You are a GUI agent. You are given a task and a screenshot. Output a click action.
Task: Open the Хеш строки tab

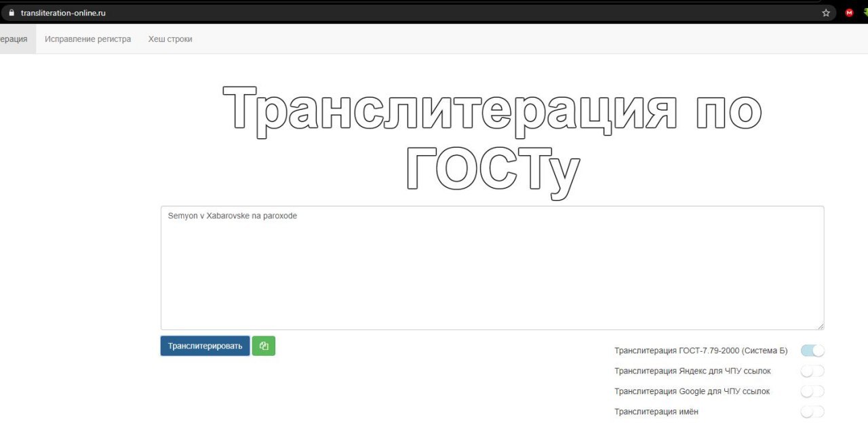[x=170, y=39]
